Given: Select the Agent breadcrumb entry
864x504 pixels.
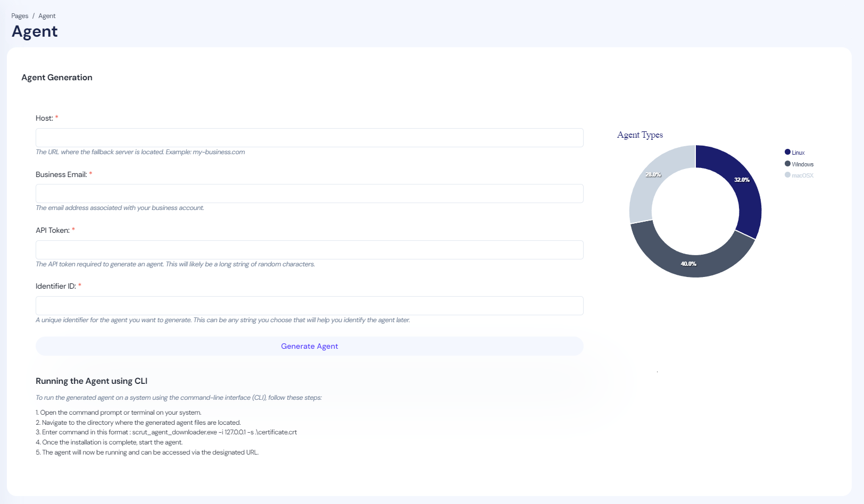Looking at the screenshot, I should click(x=47, y=15).
